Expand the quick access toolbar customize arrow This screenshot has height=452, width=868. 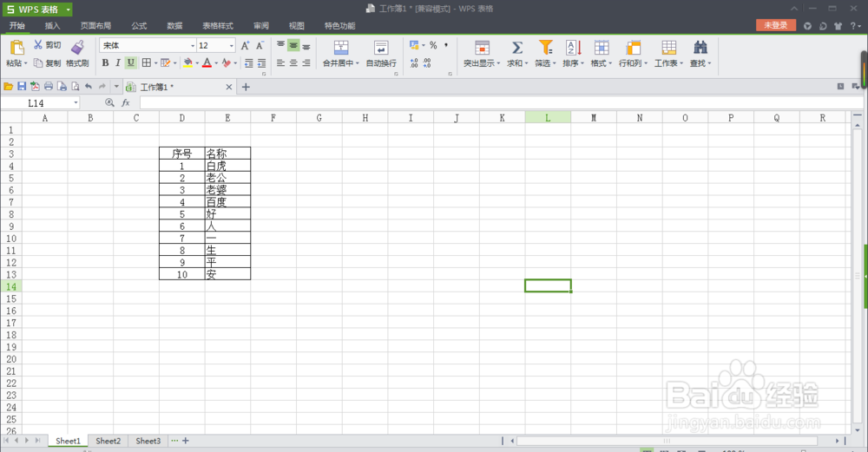116,86
